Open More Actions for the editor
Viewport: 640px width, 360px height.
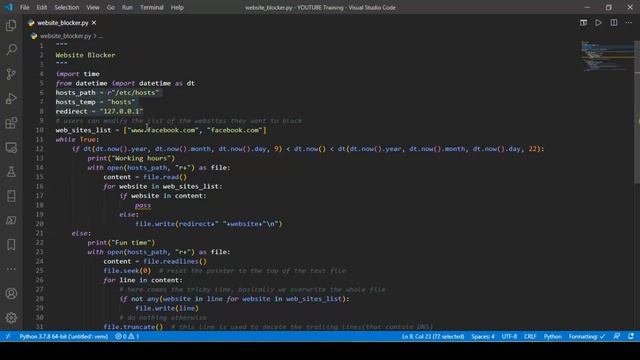tap(629, 23)
